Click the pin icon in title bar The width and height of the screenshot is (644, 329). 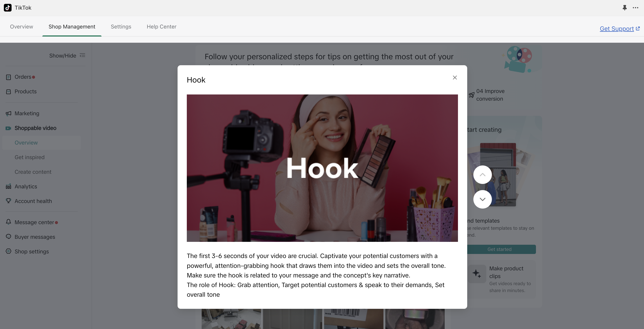click(x=625, y=8)
